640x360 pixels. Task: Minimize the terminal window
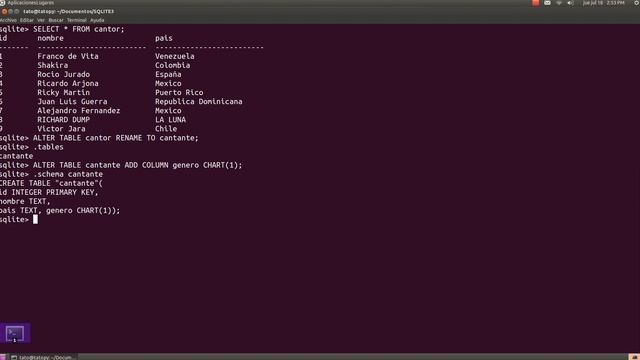[11, 11]
